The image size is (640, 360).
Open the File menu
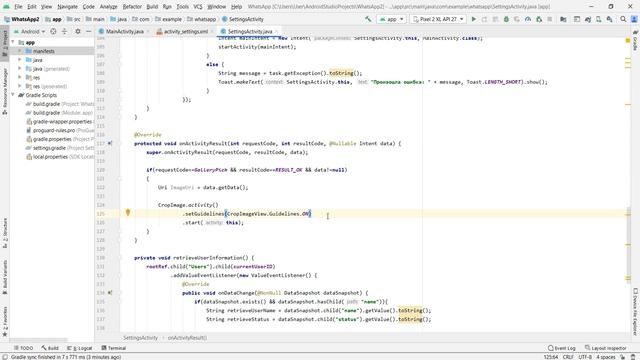[18, 7]
